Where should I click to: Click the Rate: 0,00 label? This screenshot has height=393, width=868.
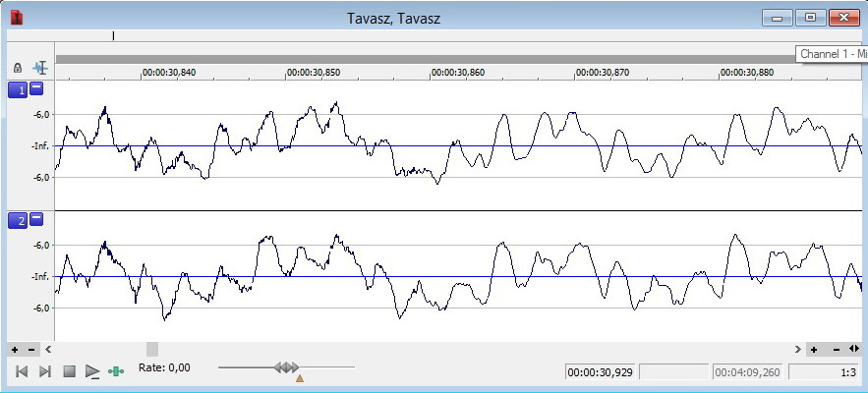[x=164, y=367]
